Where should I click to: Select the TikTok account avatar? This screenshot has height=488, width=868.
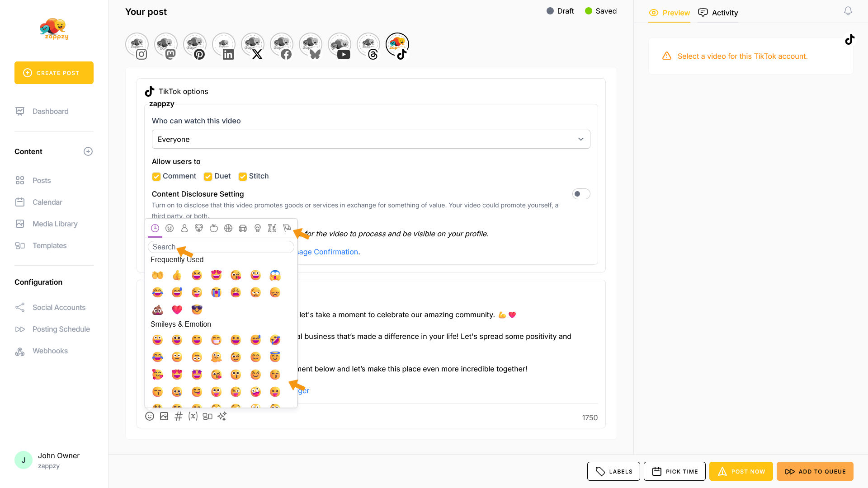coord(397,45)
